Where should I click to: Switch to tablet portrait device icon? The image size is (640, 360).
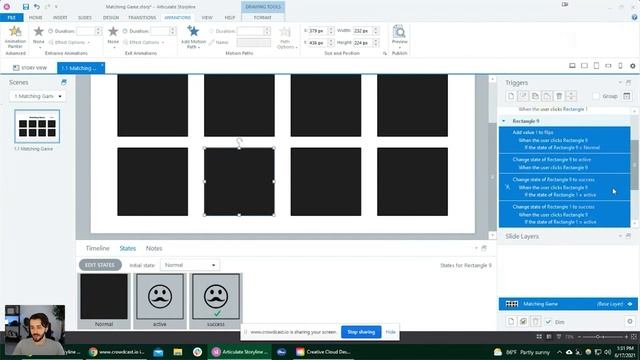pos(596,66)
